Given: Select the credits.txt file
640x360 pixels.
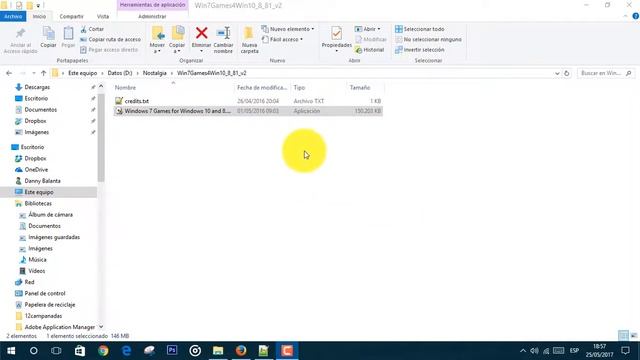Looking at the screenshot, I should (x=137, y=101).
